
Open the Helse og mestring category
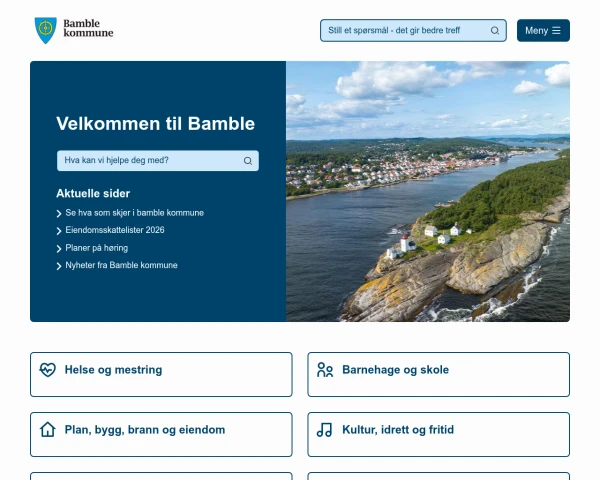161,374
